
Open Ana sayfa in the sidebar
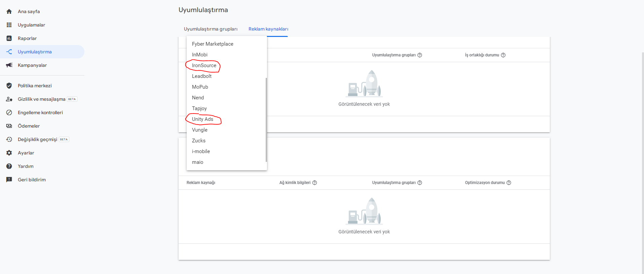[42, 11]
